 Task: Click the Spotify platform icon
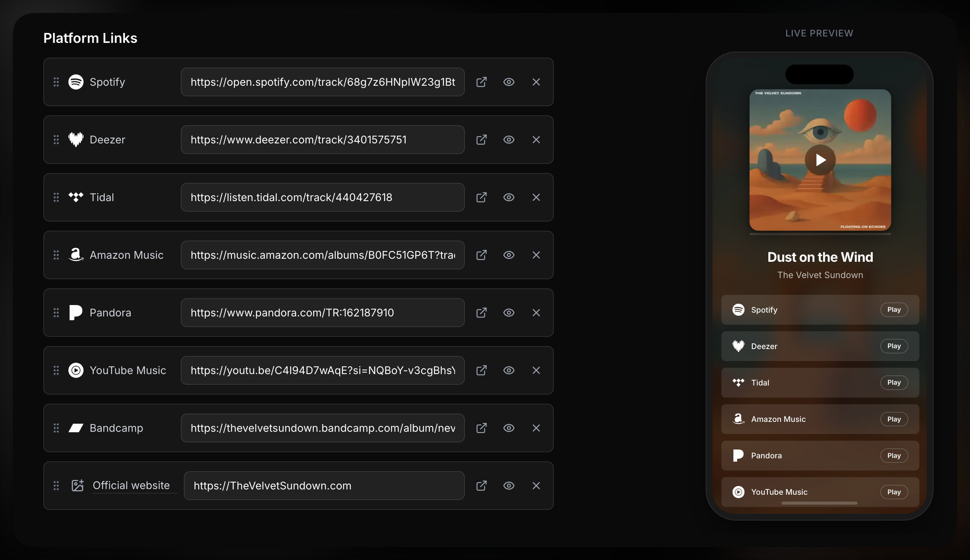(x=76, y=82)
